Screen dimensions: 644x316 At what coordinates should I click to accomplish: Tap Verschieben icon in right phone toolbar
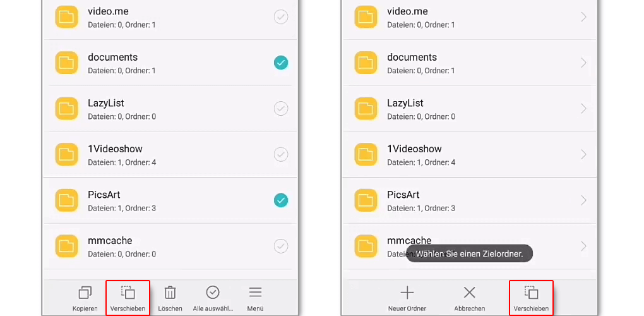(531, 292)
